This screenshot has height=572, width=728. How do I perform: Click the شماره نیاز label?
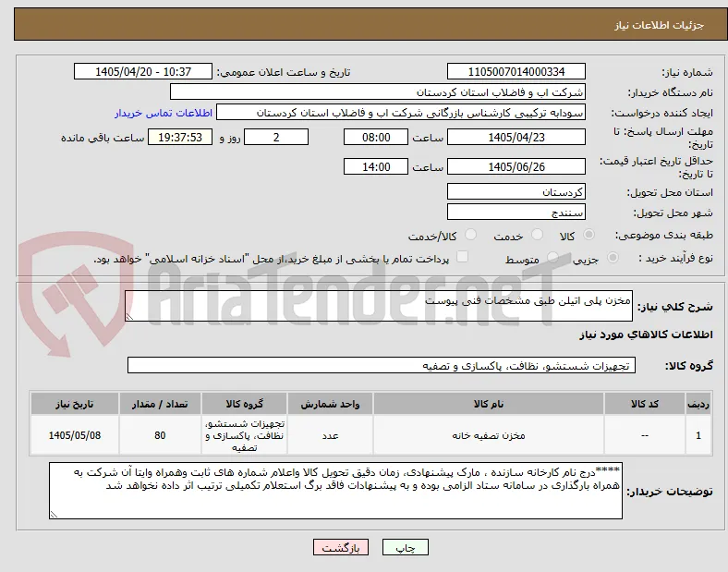686,72
